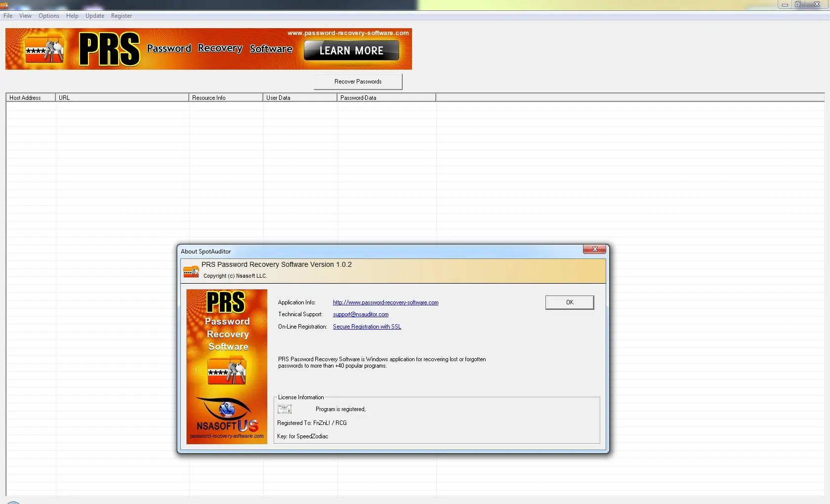Click the password keys icon in the About sidebar image
Screen dimensions: 830x504
(227, 371)
